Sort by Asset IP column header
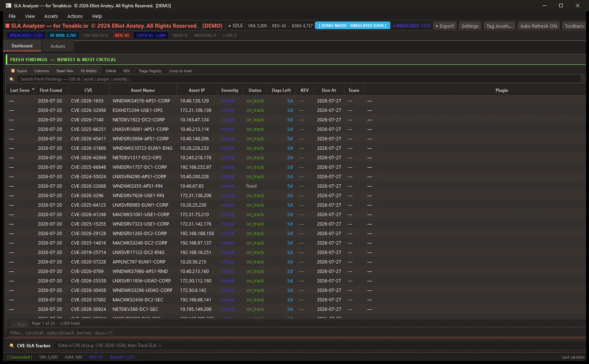The height and width of the screenshot is (364, 589). coord(197,90)
